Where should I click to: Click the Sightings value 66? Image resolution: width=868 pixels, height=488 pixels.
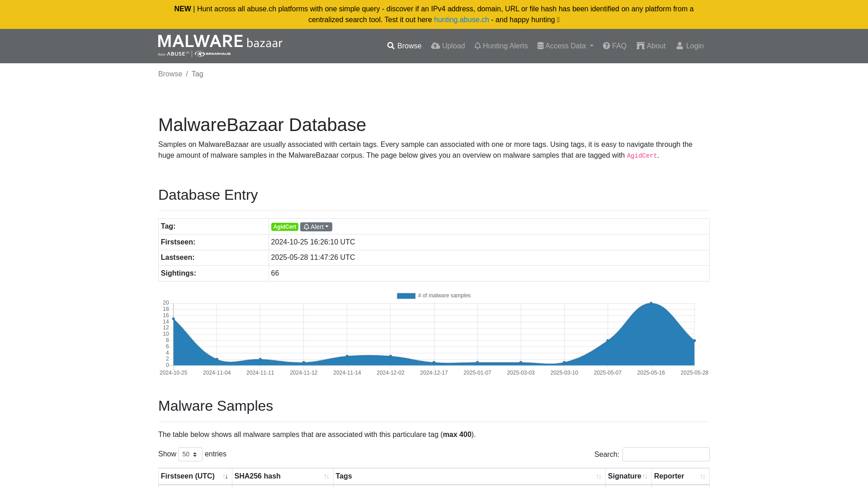(x=275, y=273)
